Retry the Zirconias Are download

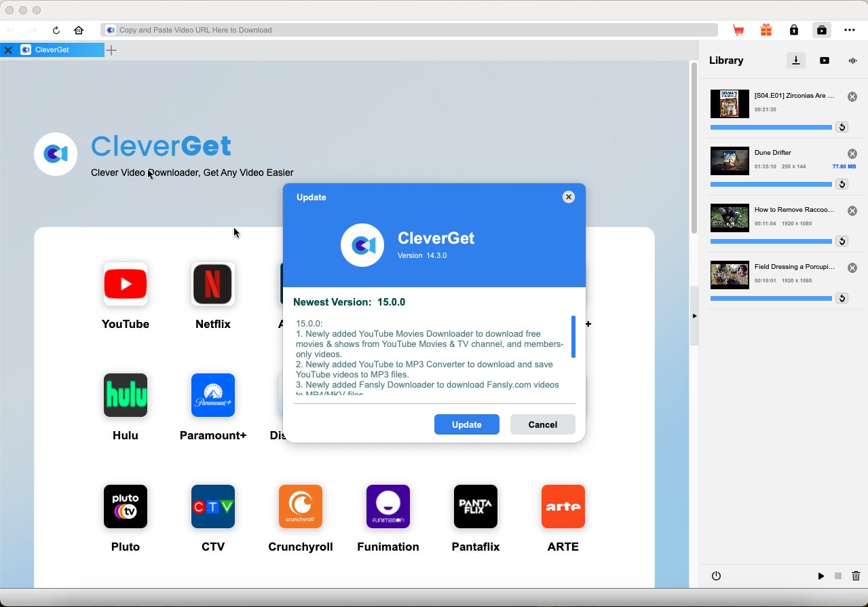point(842,127)
